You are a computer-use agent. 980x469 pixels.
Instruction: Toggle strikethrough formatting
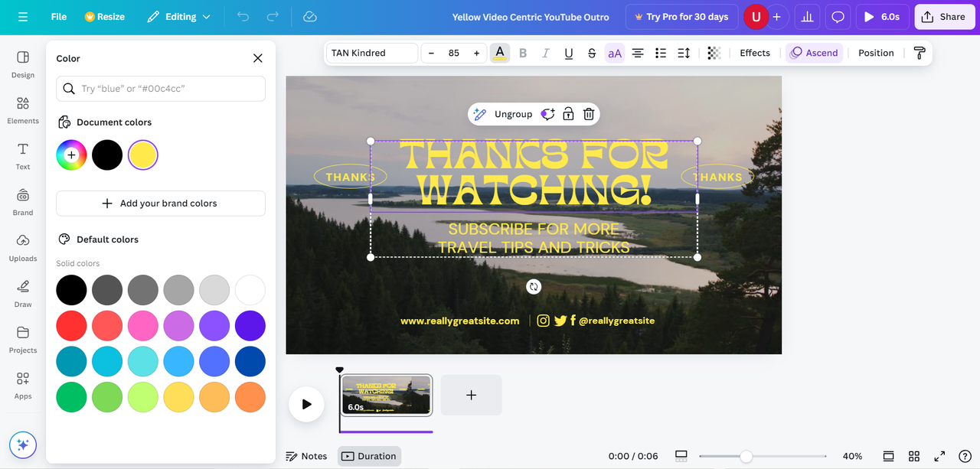(592, 53)
